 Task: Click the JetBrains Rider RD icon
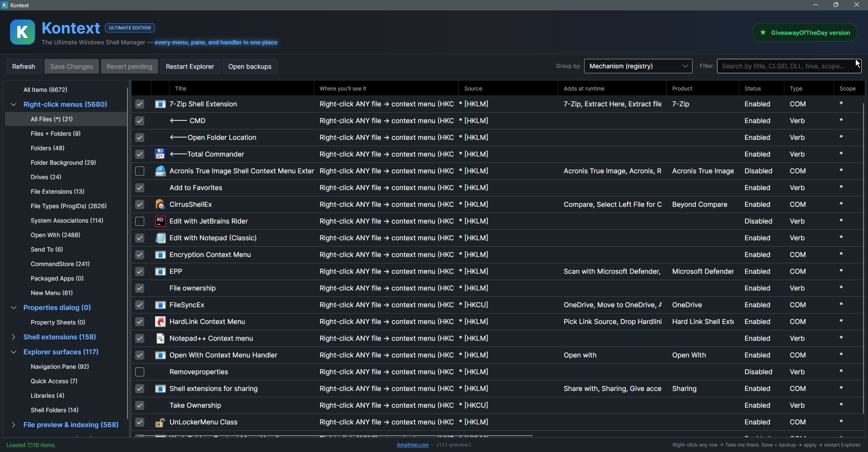[160, 221]
